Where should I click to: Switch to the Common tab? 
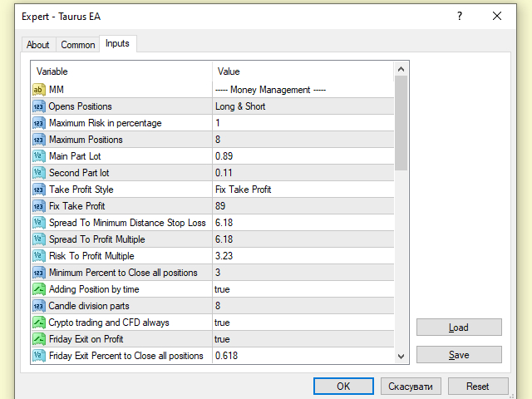(77, 45)
